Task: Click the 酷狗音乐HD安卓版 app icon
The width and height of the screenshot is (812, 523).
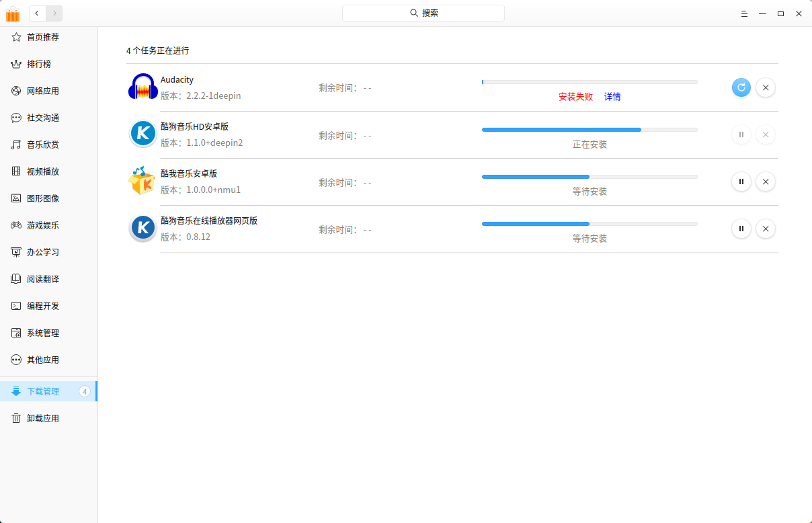Action: point(143,134)
